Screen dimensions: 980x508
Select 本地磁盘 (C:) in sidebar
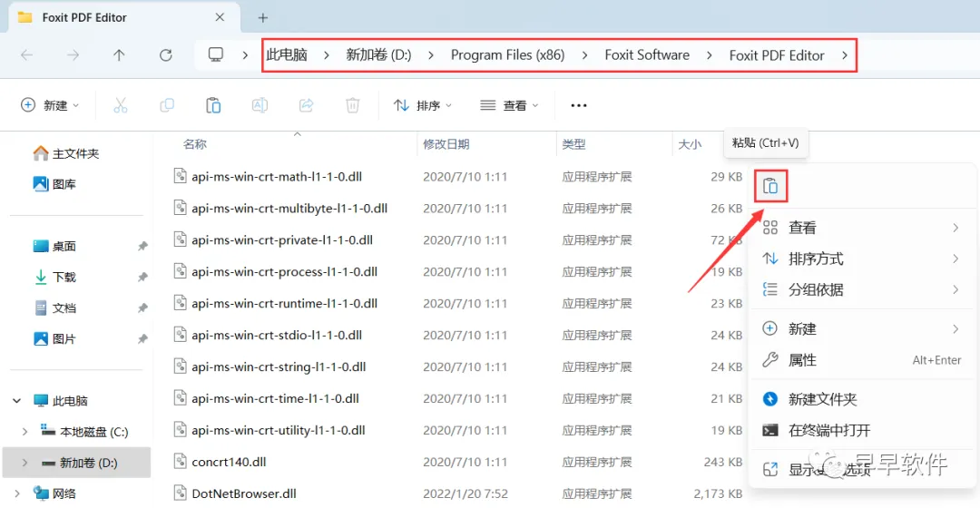85,432
